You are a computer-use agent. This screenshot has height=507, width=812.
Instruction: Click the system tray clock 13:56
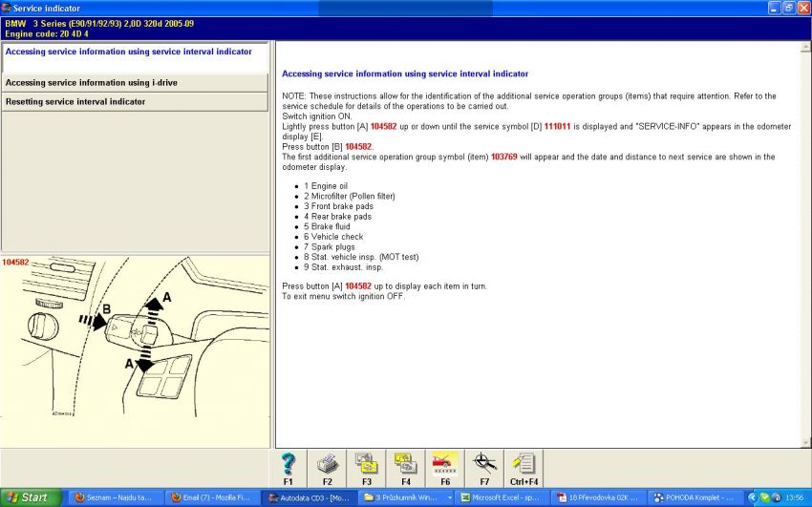pyautogui.click(x=794, y=497)
